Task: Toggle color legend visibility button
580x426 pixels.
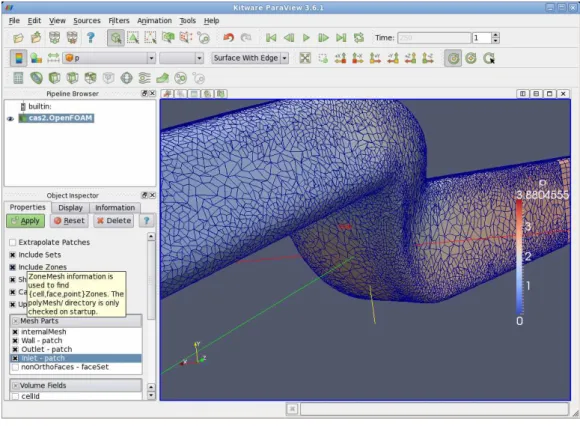Action: click(x=18, y=58)
